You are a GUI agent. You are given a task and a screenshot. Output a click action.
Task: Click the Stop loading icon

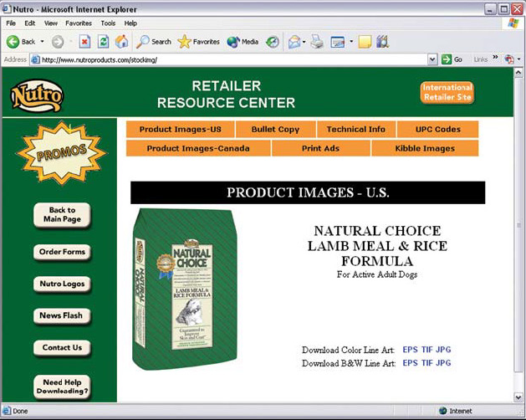tap(84, 42)
